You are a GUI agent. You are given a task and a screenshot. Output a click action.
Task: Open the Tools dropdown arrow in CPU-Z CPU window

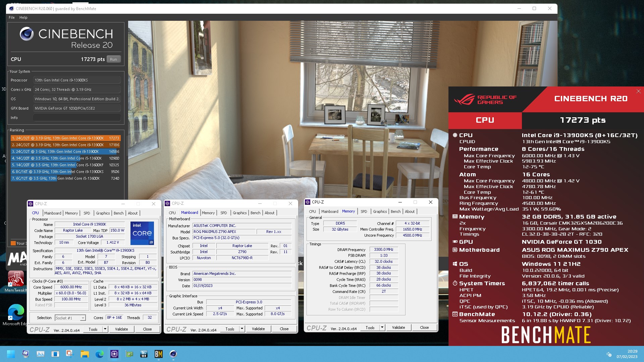pyautogui.click(x=105, y=329)
